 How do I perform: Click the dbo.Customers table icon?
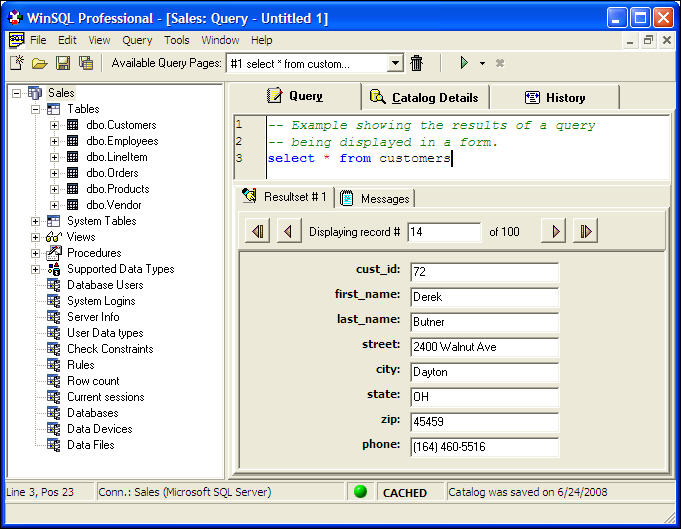coord(73,125)
